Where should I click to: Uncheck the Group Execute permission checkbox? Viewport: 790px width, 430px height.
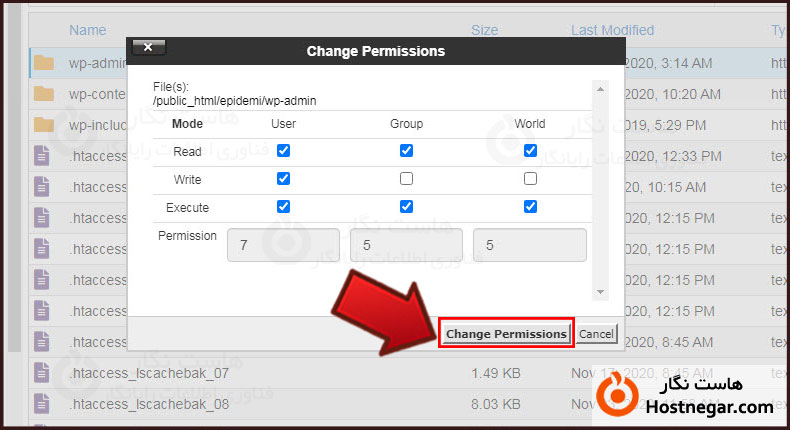pos(406,207)
